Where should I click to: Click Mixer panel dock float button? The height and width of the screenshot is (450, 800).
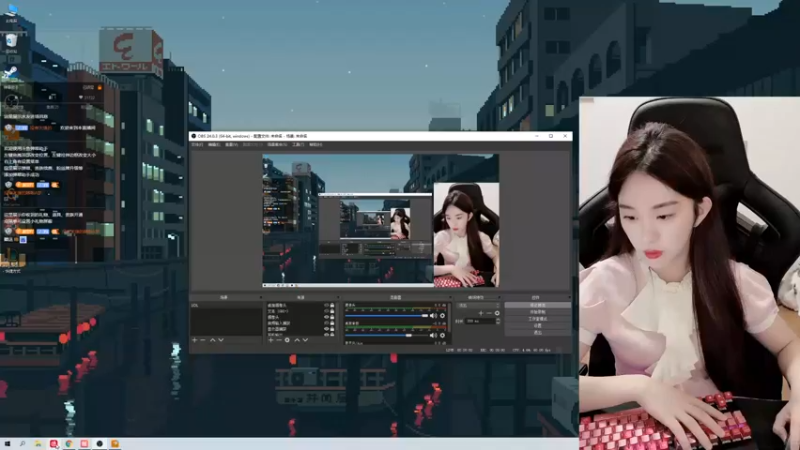pyautogui.click(x=451, y=297)
